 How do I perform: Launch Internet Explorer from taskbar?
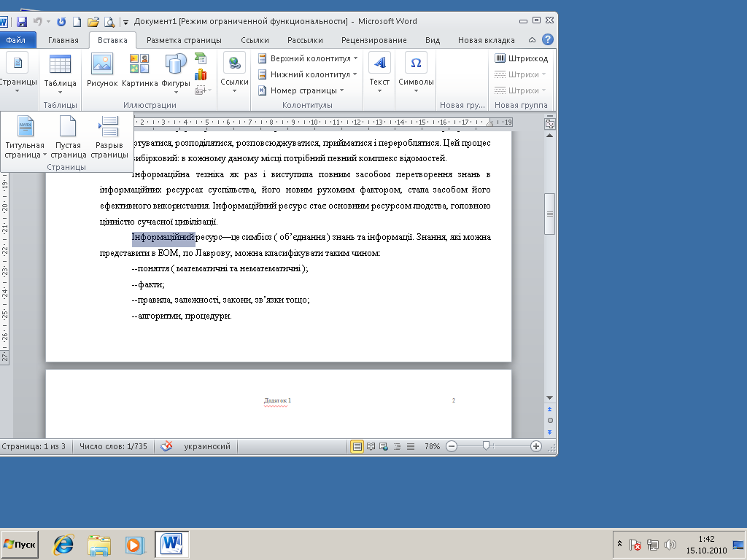(63, 545)
